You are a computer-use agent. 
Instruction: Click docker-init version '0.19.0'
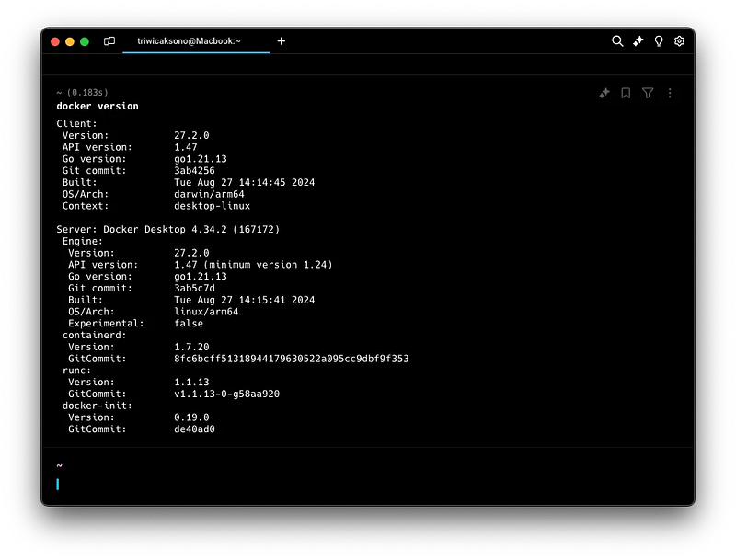point(191,417)
